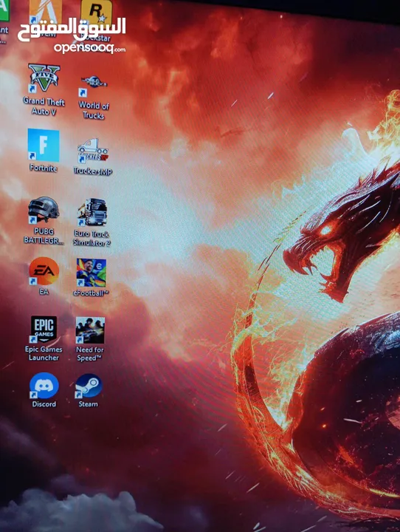Click the 'Euro Truck Simulator 2' label

click(92, 238)
